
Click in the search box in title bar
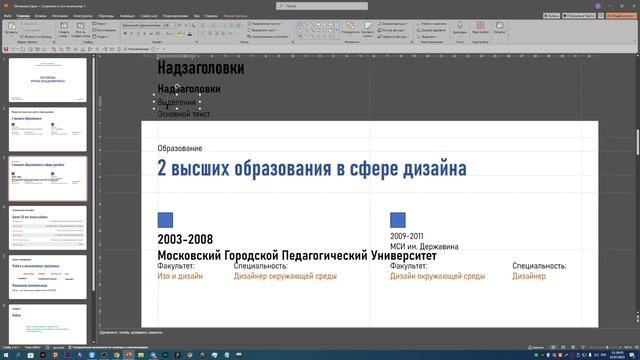coord(322,6)
